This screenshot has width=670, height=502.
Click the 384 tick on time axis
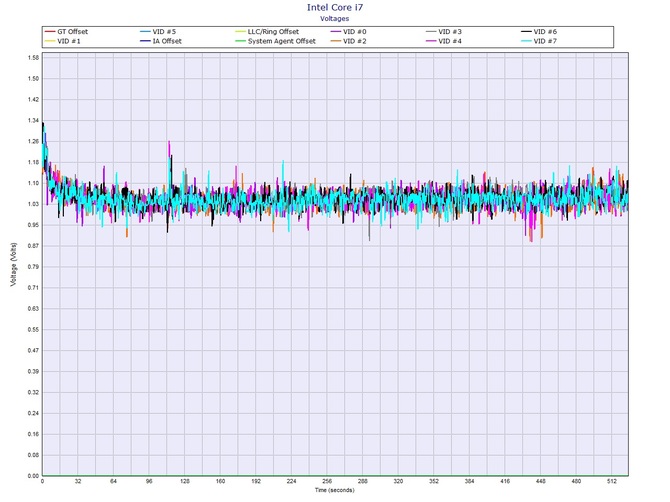(469, 481)
